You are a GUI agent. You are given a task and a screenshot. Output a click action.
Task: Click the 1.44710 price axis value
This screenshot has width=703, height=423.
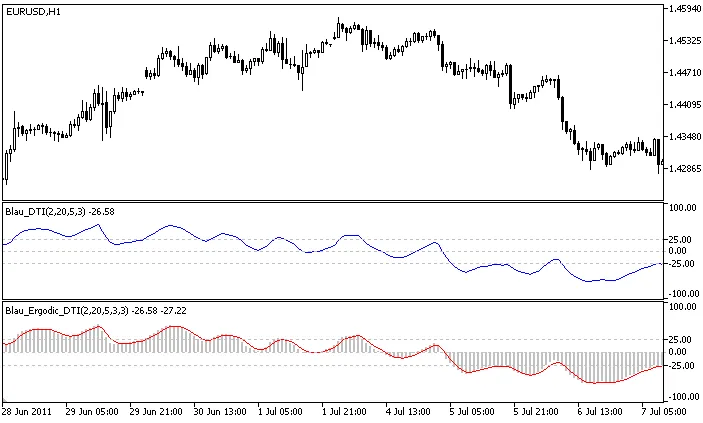click(683, 73)
